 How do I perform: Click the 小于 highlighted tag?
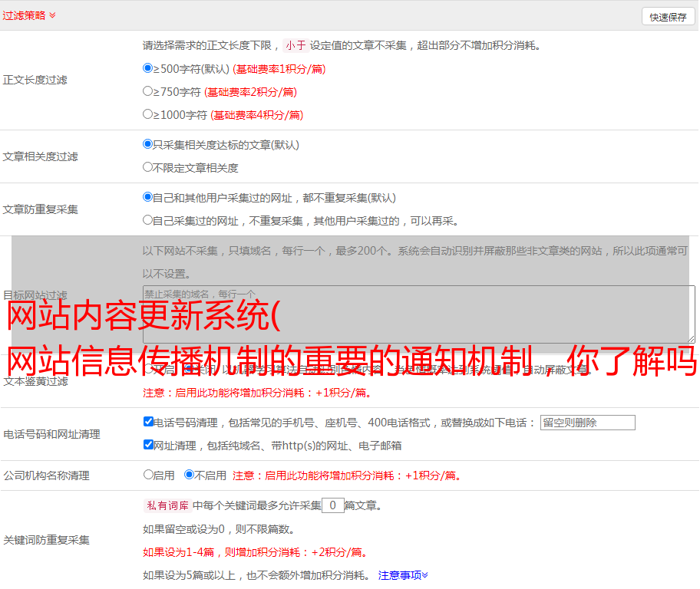pos(296,45)
